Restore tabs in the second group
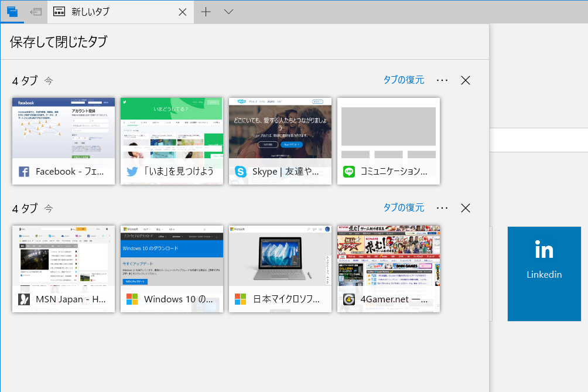 pyautogui.click(x=404, y=208)
